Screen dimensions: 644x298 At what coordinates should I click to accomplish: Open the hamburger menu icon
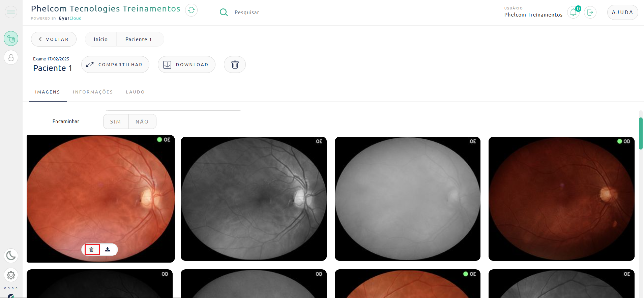coord(11,12)
